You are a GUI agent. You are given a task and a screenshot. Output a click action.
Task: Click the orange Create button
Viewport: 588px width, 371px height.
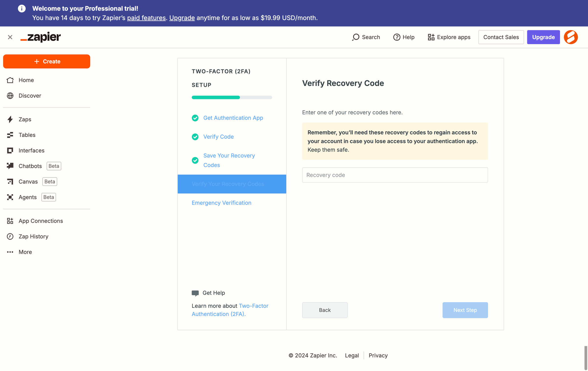(47, 61)
